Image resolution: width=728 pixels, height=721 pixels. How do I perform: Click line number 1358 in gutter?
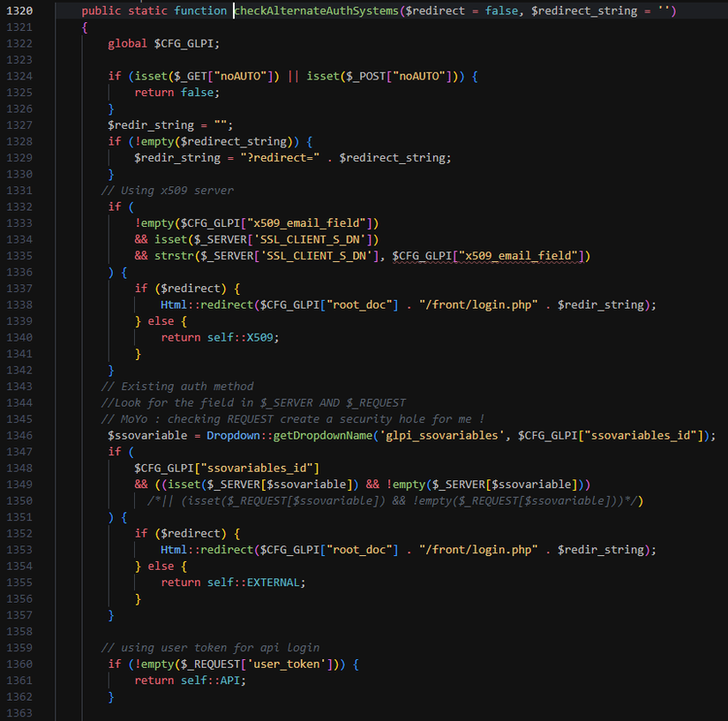(19, 631)
